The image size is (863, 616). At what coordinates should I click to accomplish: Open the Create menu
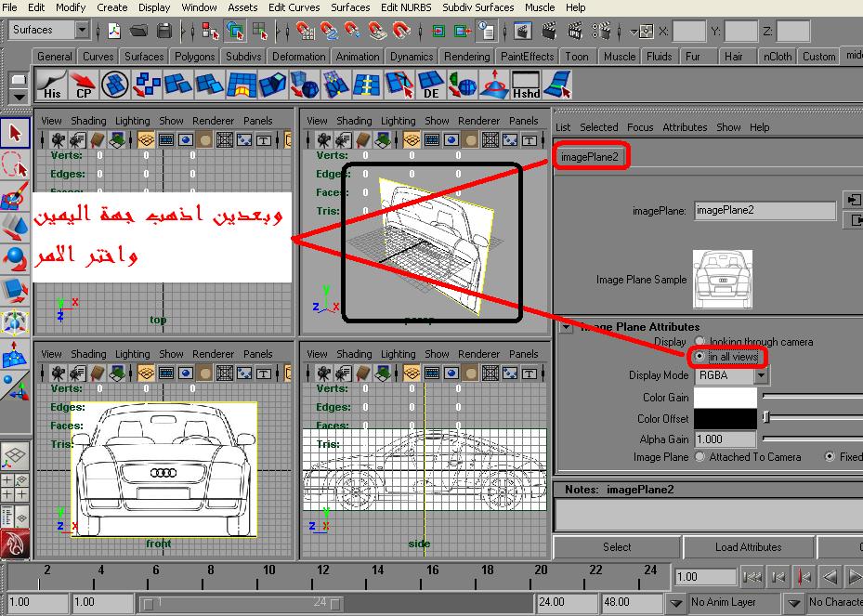(112, 7)
